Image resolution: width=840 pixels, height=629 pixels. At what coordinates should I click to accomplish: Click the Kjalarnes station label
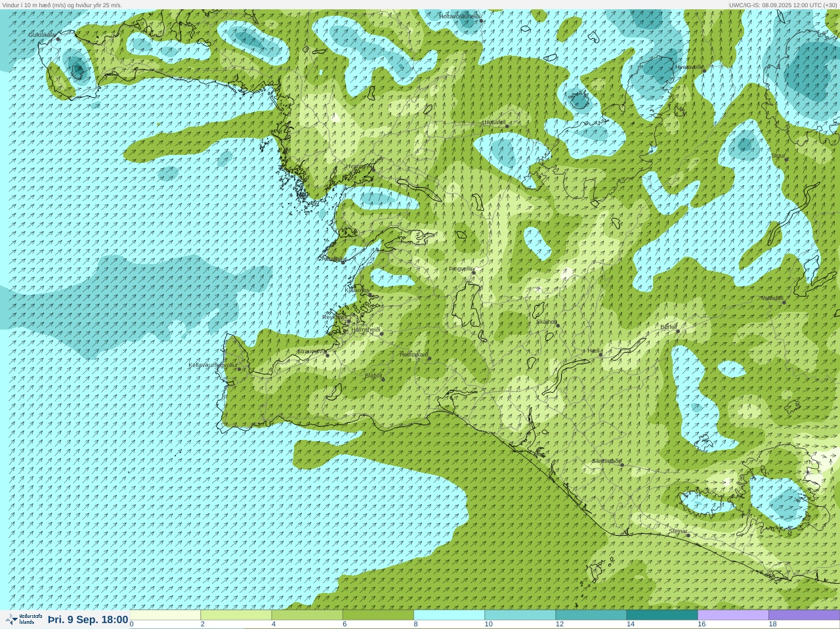coord(358,290)
